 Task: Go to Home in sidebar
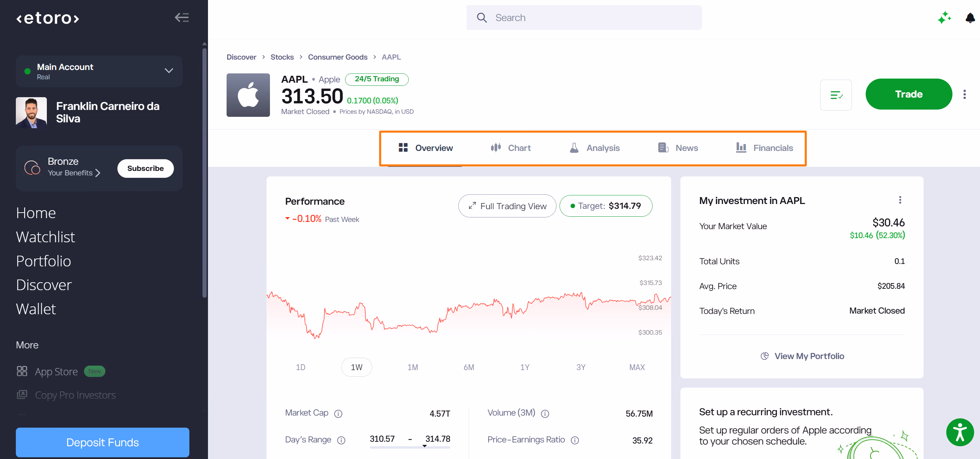(36, 213)
